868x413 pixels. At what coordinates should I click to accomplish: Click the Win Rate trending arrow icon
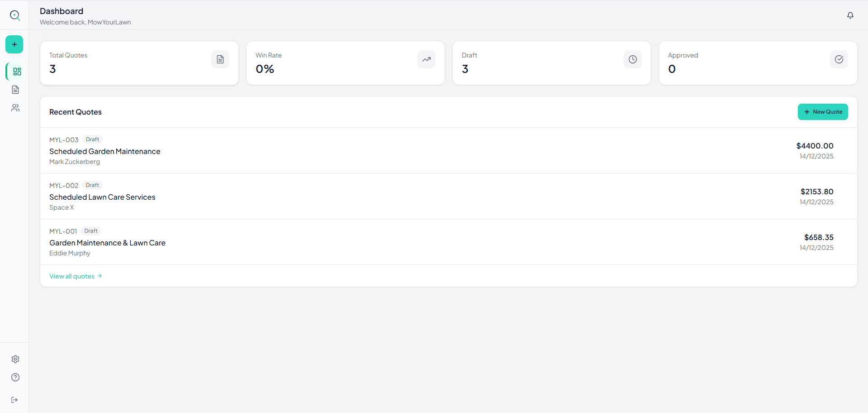pyautogui.click(x=426, y=59)
